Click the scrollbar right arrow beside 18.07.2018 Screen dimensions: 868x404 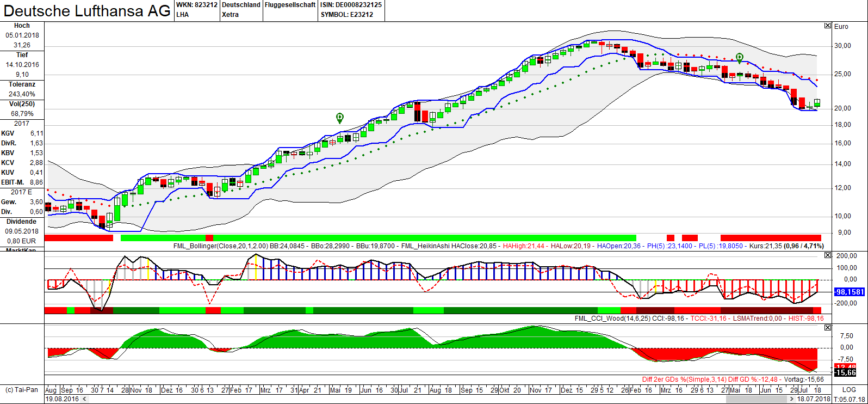coord(791,399)
